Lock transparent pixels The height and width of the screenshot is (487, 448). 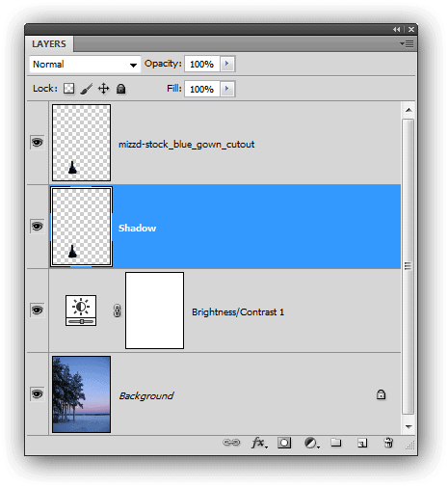(68, 89)
